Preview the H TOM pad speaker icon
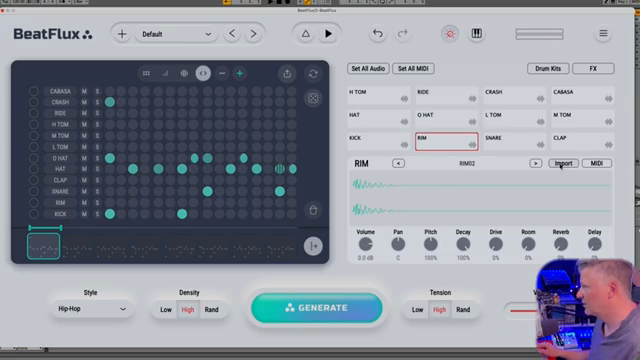The image size is (640, 360). point(404,98)
